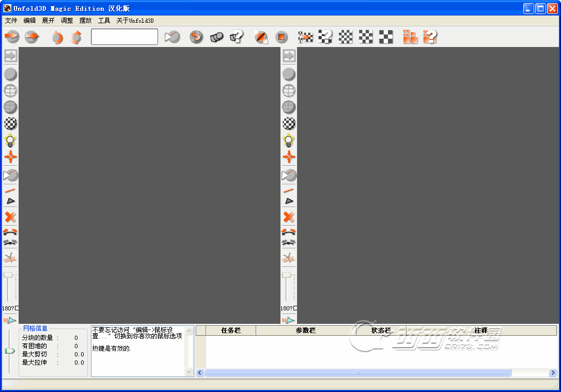561x392 pixels.
Task: Click the right viewport vertical angle slider
Action: (x=287, y=286)
